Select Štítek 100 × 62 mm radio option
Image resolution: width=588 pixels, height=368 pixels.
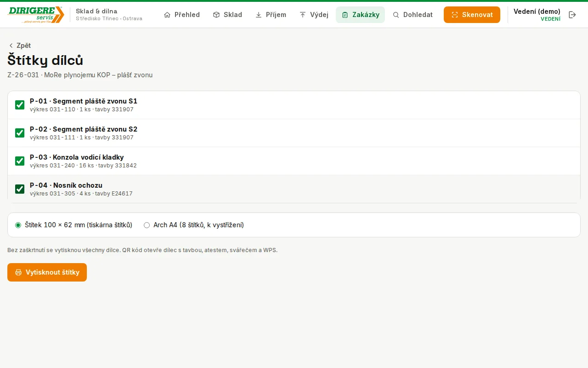point(18,225)
